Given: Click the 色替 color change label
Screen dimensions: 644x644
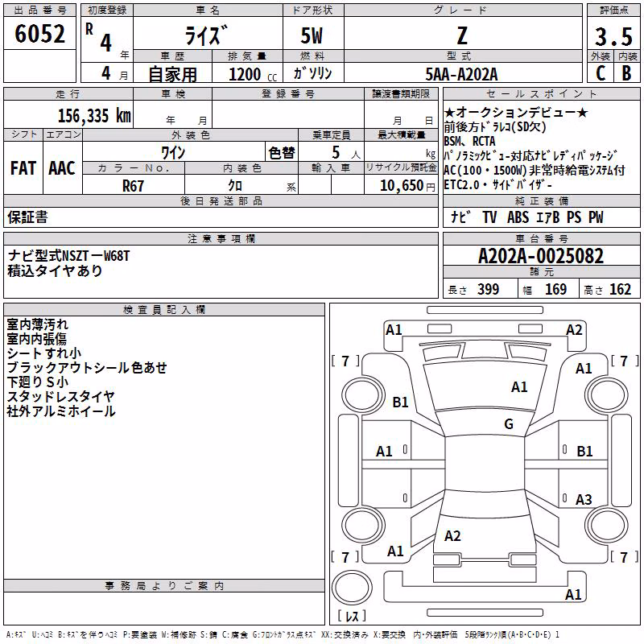Looking at the screenshot, I should coord(282,153).
